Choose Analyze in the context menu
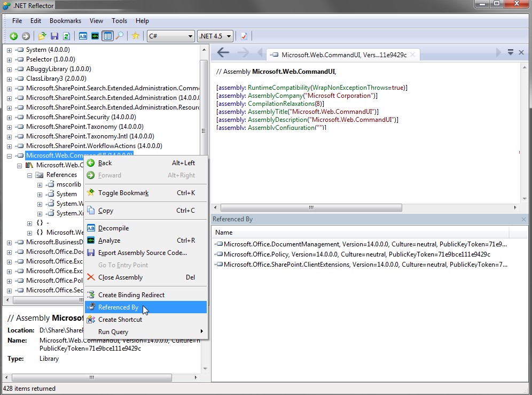The height and width of the screenshot is (395, 532). tap(146, 241)
